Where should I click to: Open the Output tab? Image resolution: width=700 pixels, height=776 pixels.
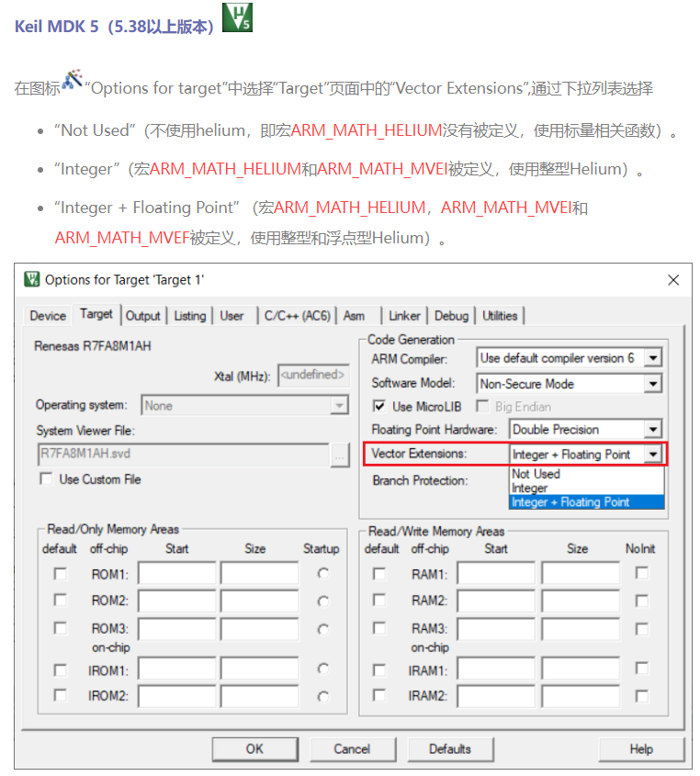[x=142, y=316]
